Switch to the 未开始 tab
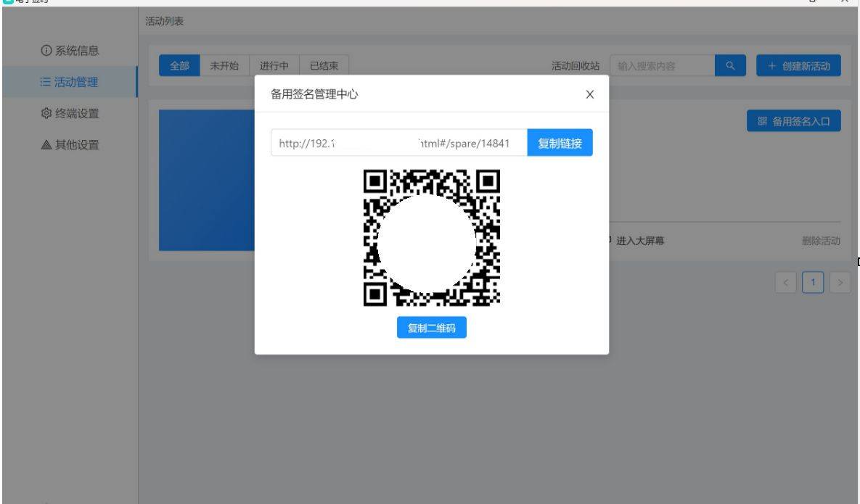The image size is (860, 504). click(x=224, y=66)
